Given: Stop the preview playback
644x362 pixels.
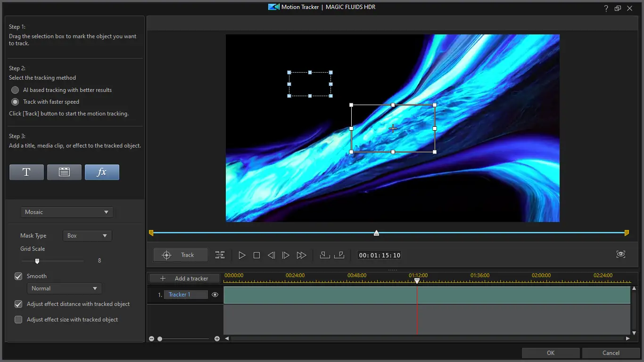Looking at the screenshot, I should pyautogui.click(x=256, y=255).
